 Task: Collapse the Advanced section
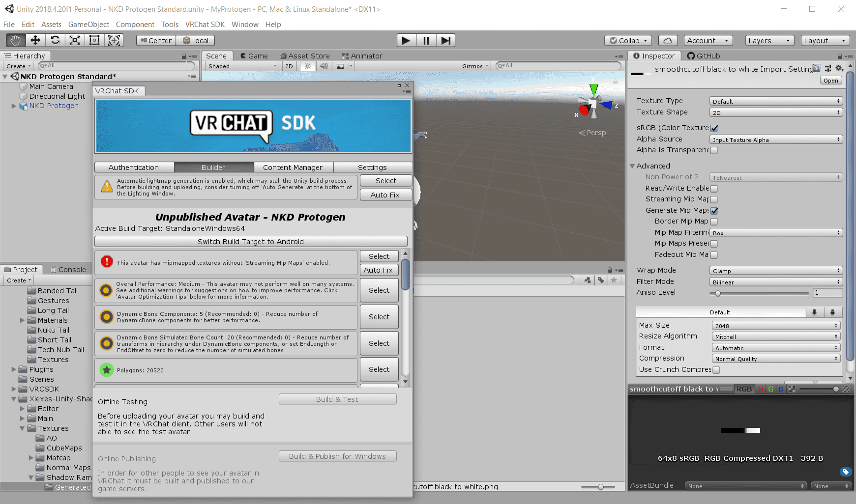633,166
